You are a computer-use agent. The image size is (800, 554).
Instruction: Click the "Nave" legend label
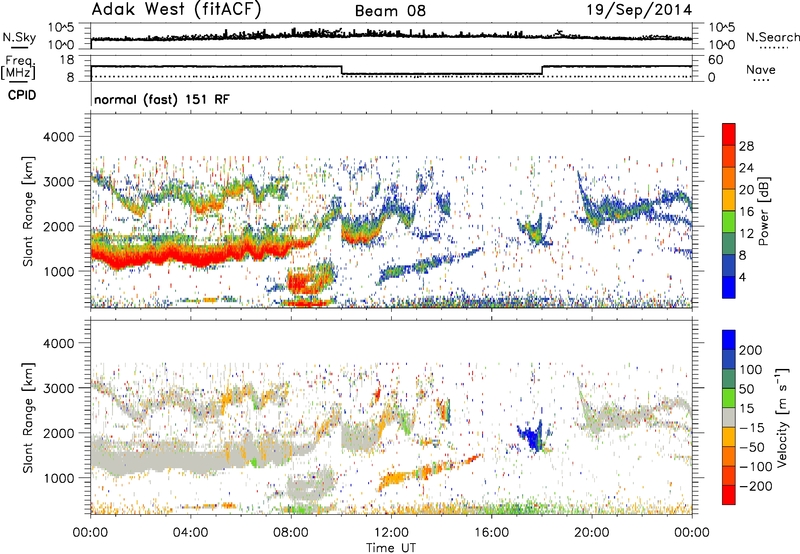pyautogui.click(x=760, y=69)
